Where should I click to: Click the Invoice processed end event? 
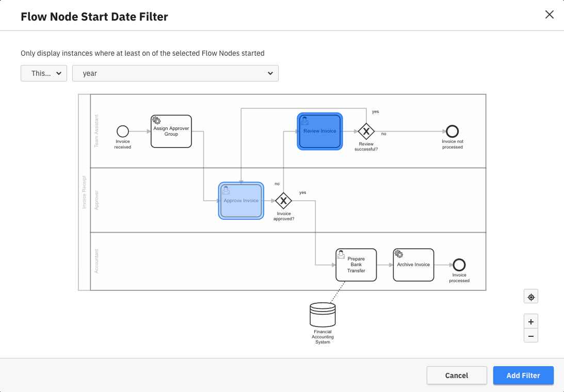459,265
